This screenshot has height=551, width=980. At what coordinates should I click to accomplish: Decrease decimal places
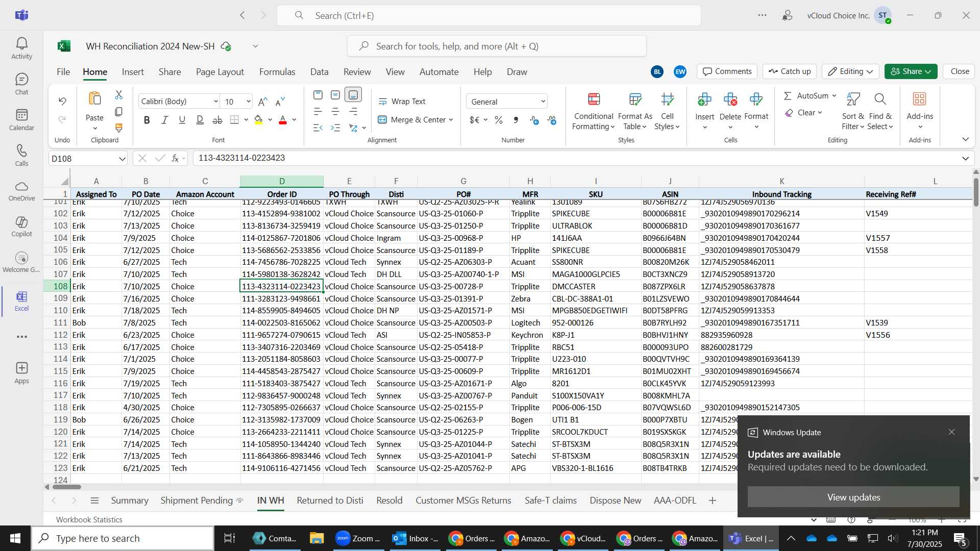[x=552, y=120]
